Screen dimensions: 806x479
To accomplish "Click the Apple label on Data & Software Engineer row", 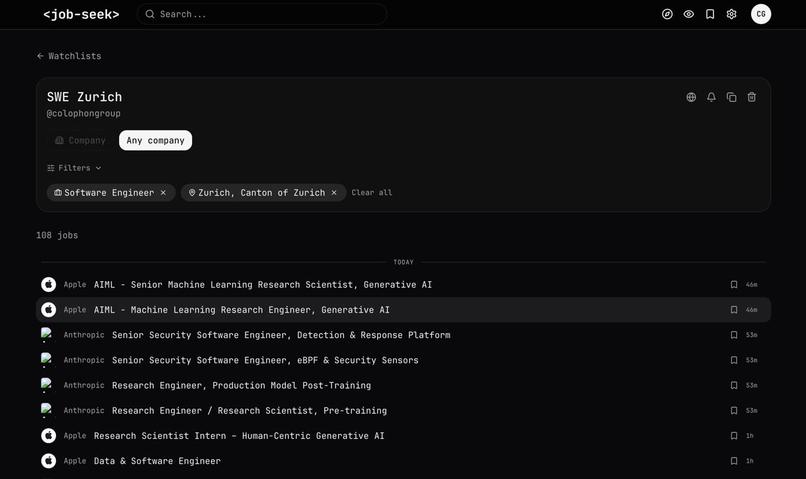I will 75,461.
